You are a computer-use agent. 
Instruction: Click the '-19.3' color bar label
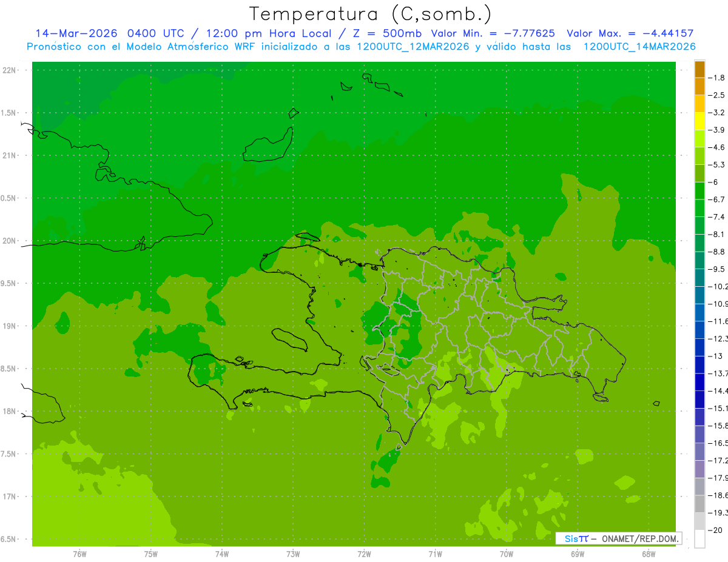718,513
